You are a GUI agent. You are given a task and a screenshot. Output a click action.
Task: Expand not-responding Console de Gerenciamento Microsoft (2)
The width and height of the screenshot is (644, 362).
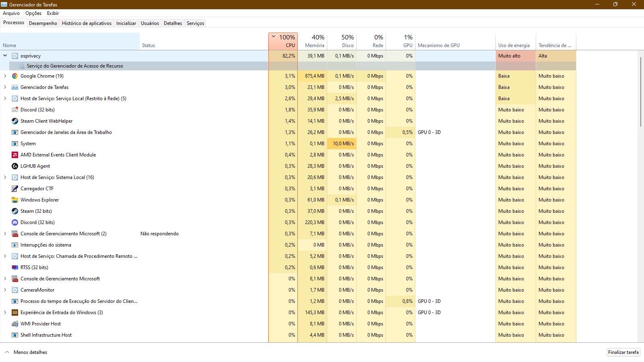5,234
